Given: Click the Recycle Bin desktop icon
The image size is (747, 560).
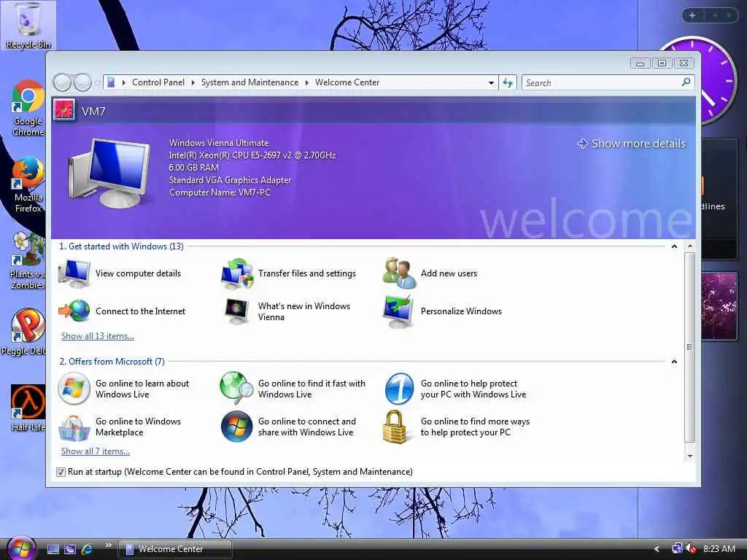Looking at the screenshot, I should point(28,26).
